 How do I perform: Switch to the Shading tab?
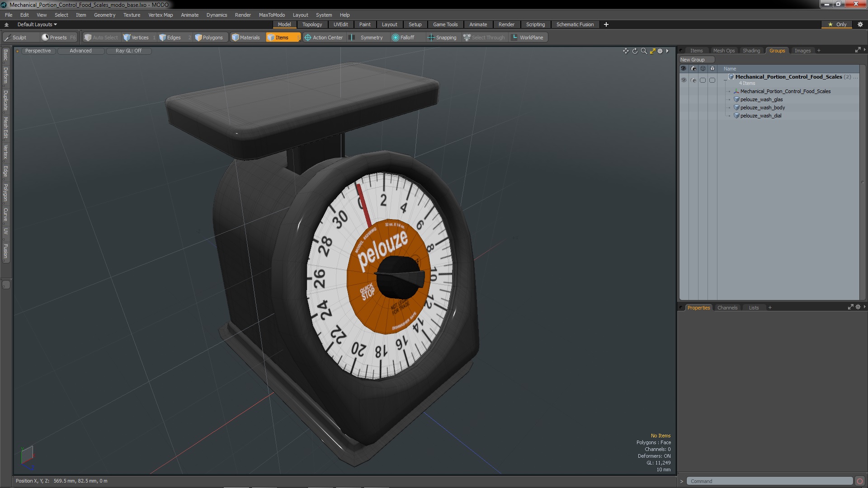(751, 51)
